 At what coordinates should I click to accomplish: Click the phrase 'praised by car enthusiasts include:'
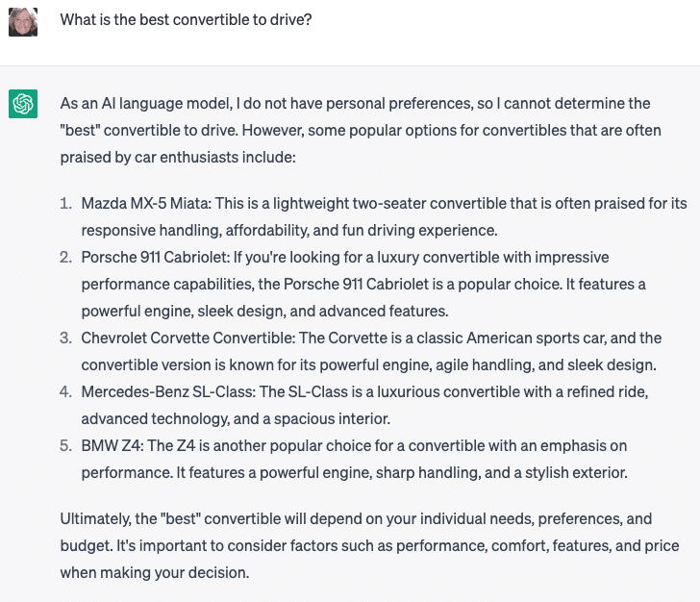(x=178, y=157)
